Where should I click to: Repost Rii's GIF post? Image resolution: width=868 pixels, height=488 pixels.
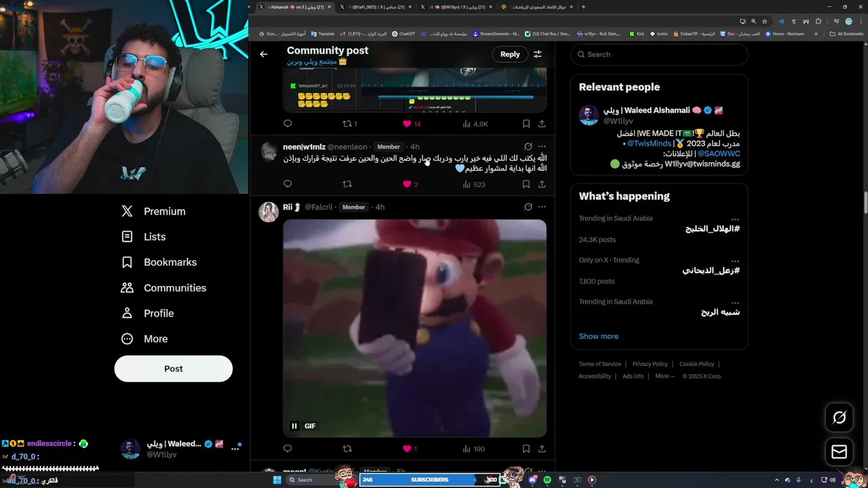coord(347,449)
